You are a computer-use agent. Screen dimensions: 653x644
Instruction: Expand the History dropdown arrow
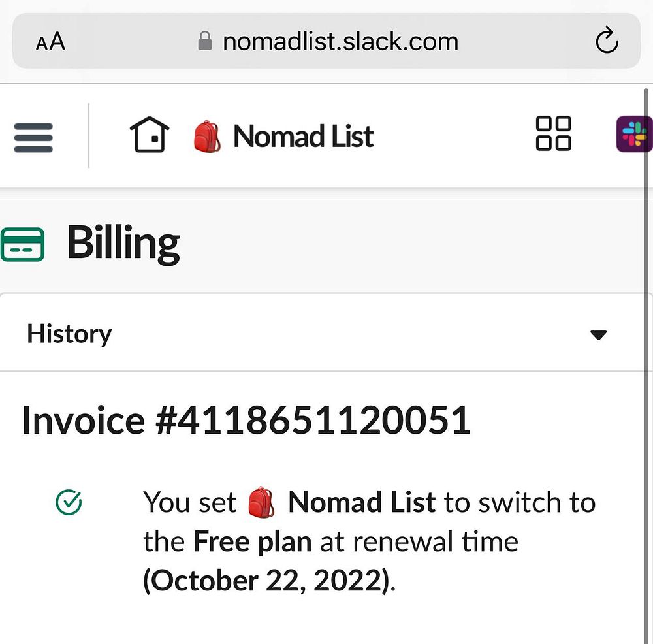(598, 335)
